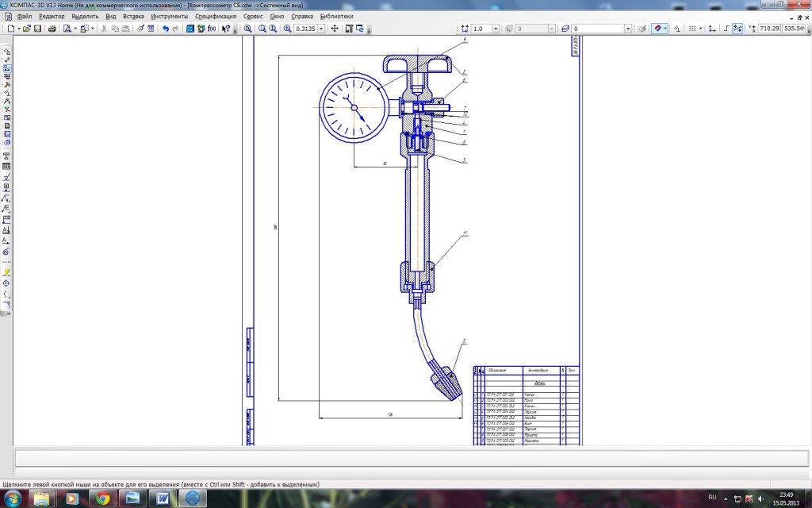812x508 pixels.
Task: Open the local coordinate system tool
Action: click(712, 29)
